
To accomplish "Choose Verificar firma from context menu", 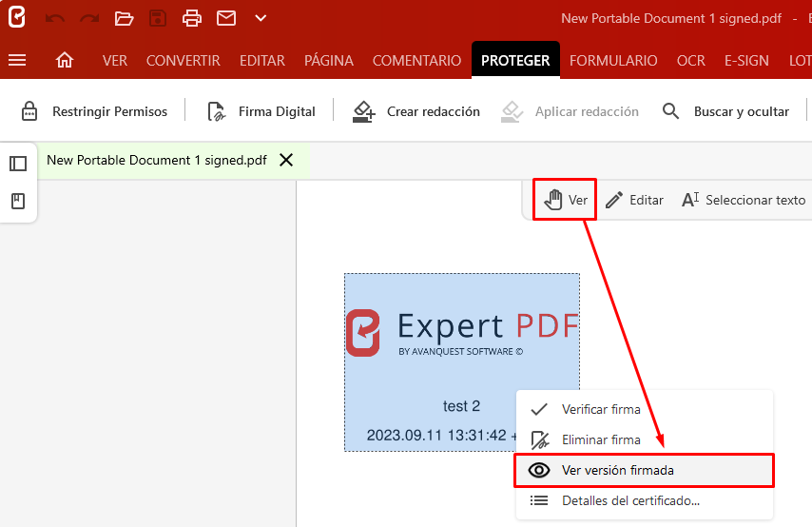I will tap(645, 409).
